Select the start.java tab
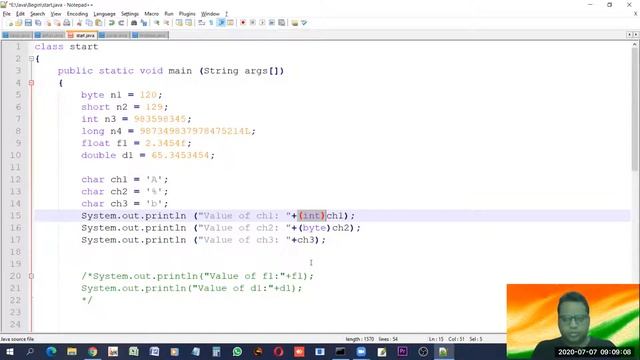 pos(82,36)
